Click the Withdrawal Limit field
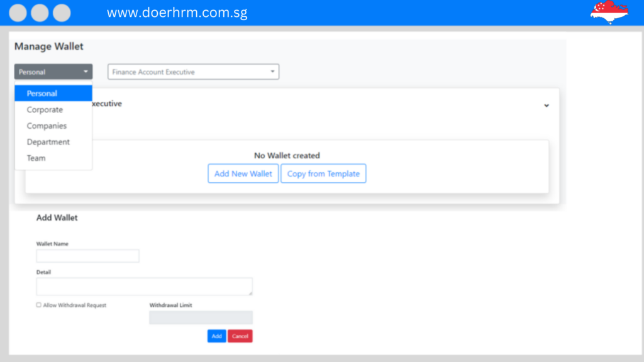644x362 pixels. [x=201, y=317]
